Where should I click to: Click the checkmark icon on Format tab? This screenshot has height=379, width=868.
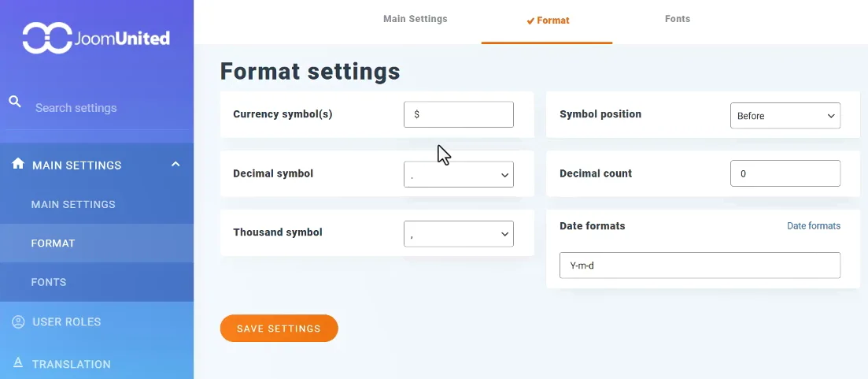[x=530, y=20]
